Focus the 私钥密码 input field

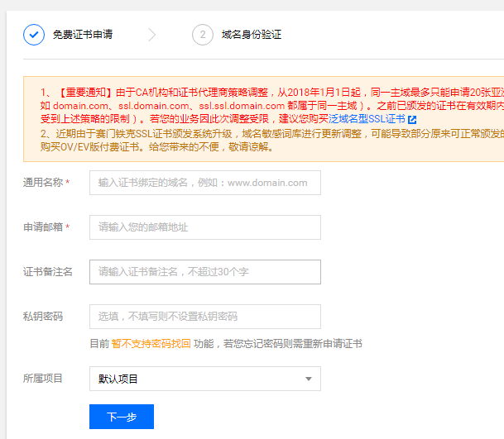pyautogui.click(x=205, y=317)
